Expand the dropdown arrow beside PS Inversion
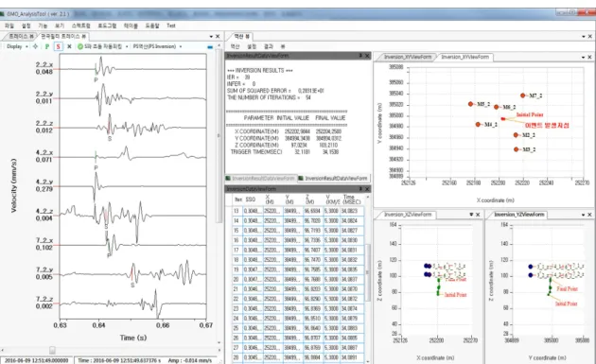The image size is (596, 364). pos(181,46)
